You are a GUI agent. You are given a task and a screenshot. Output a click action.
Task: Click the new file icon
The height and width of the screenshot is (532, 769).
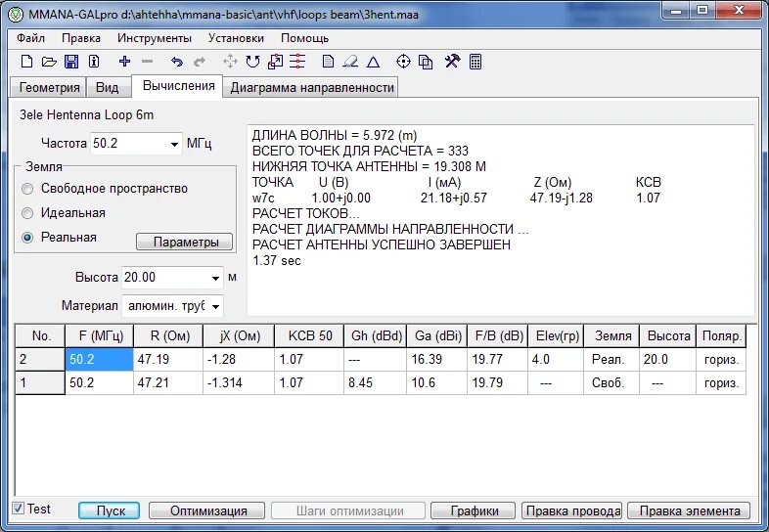(27, 62)
